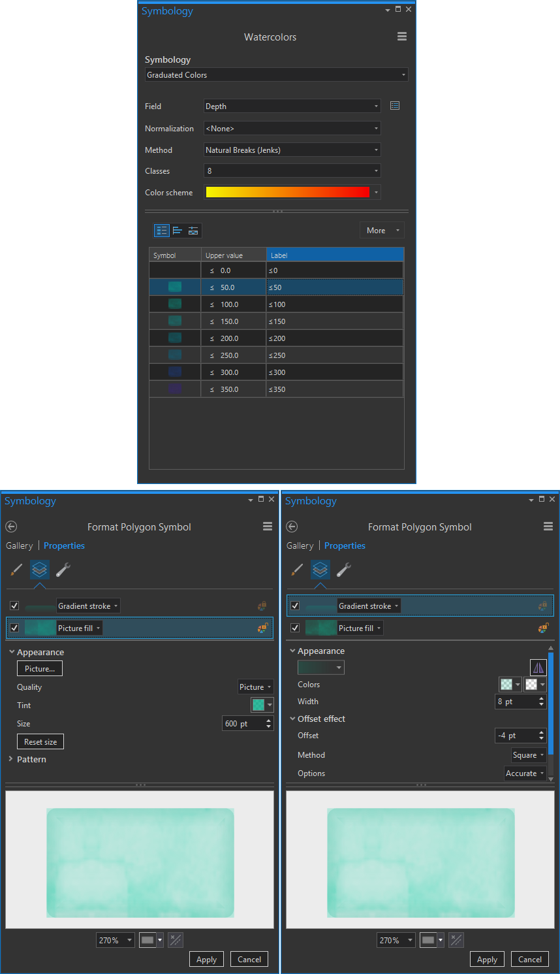This screenshot has width=560, height=974.
Task: Open the Method dropdown Natural Breaks
Action: coord(292,150)
